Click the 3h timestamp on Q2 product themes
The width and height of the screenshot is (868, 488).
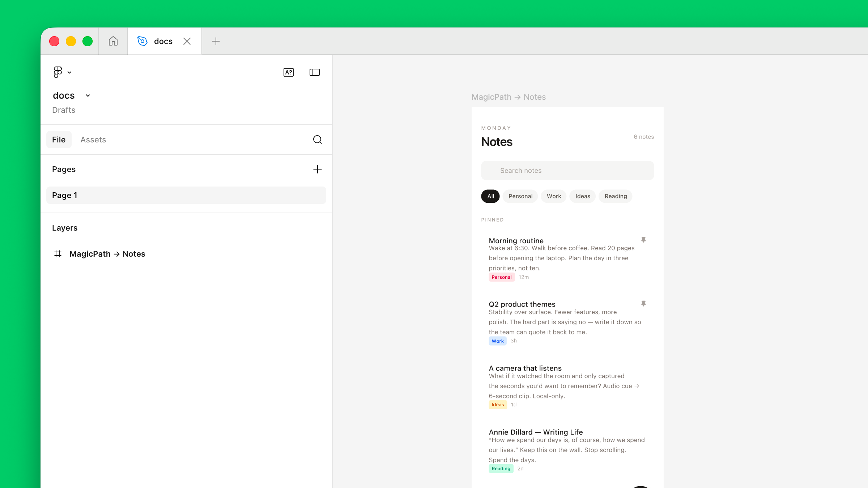(x=514, y=341)
